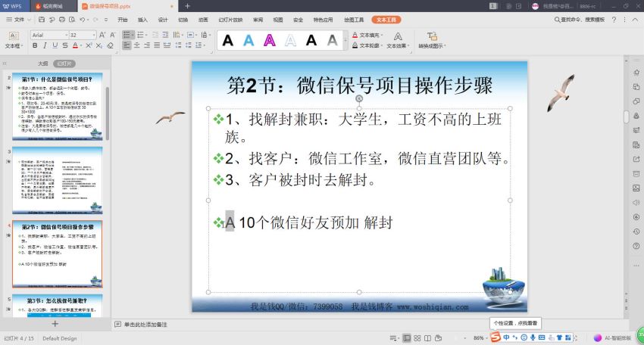Apply the magenta outlined WordArt text style
Screen dimensions: 644x345
click(270, 40)
